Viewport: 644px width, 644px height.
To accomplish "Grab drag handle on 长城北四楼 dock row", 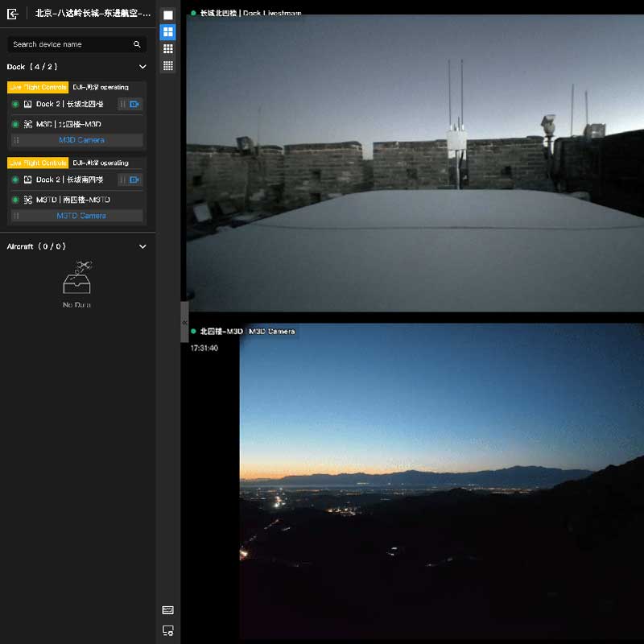I will (x=122, y=104).
